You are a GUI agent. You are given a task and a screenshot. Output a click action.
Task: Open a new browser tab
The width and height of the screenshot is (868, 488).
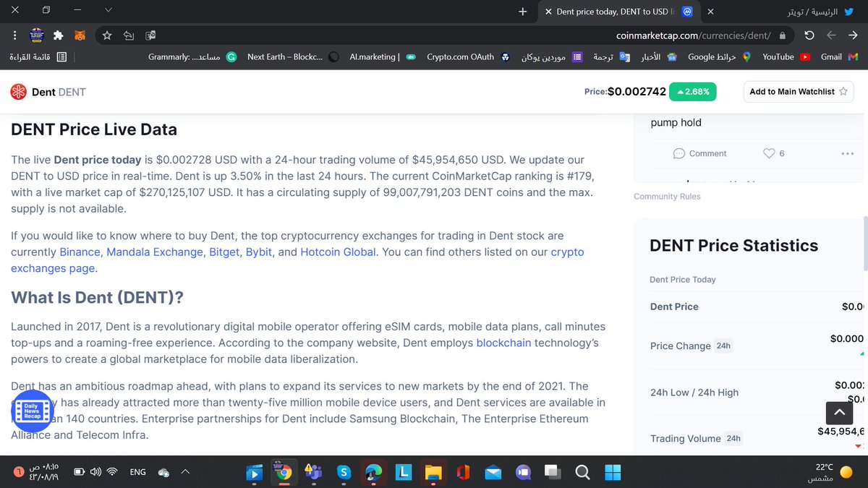click(x=523, y=12)
